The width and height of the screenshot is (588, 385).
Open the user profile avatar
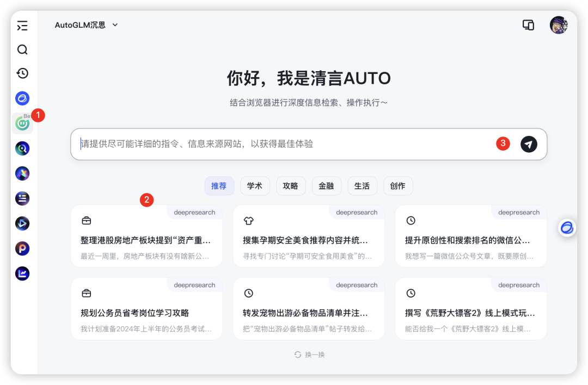pyautogui.click(x=559, y=25)
